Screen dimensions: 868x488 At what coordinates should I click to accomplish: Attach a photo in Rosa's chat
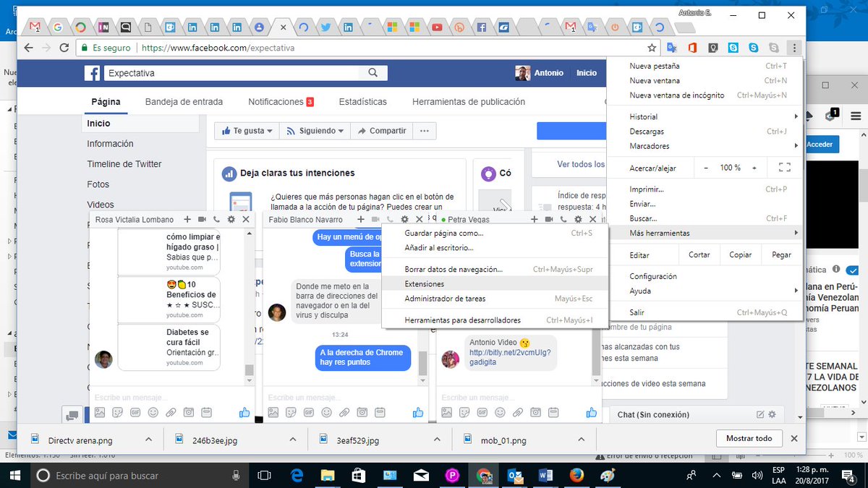pyautogui.click(x=100, y=412)
